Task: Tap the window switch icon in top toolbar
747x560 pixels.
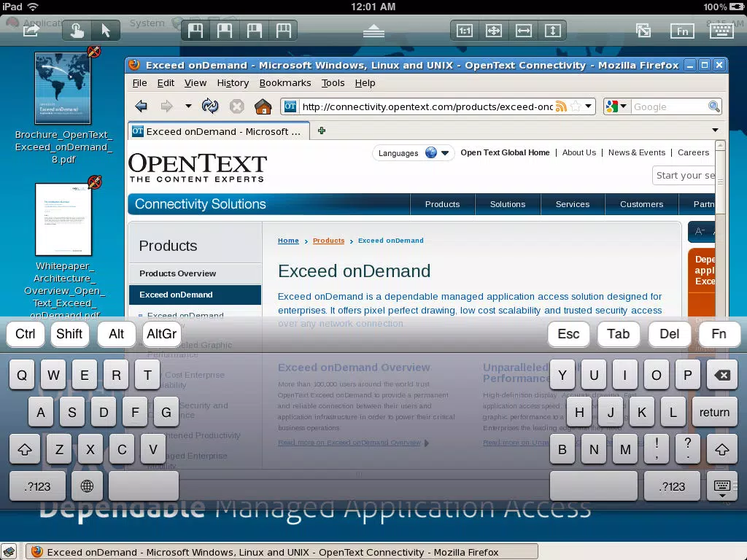Action: tap(643, 31)
